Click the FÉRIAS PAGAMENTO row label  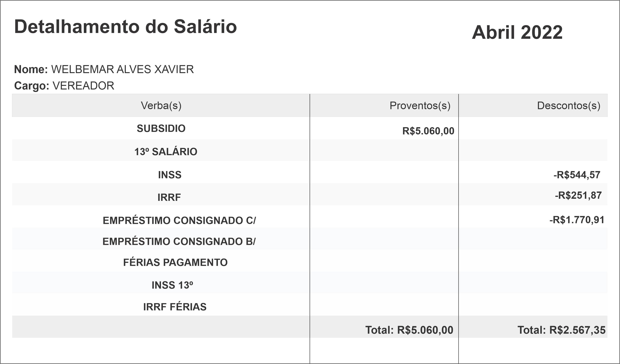click(x=175, y=262)
